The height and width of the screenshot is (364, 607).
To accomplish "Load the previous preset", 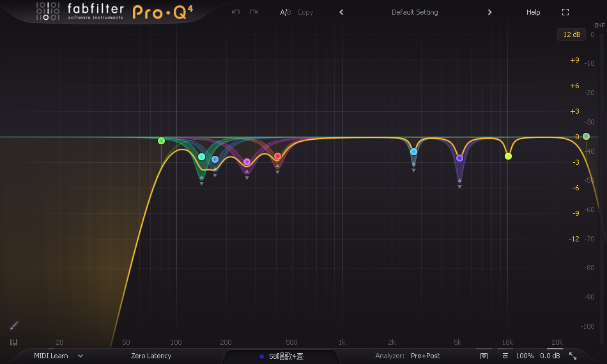I will 341,12.
